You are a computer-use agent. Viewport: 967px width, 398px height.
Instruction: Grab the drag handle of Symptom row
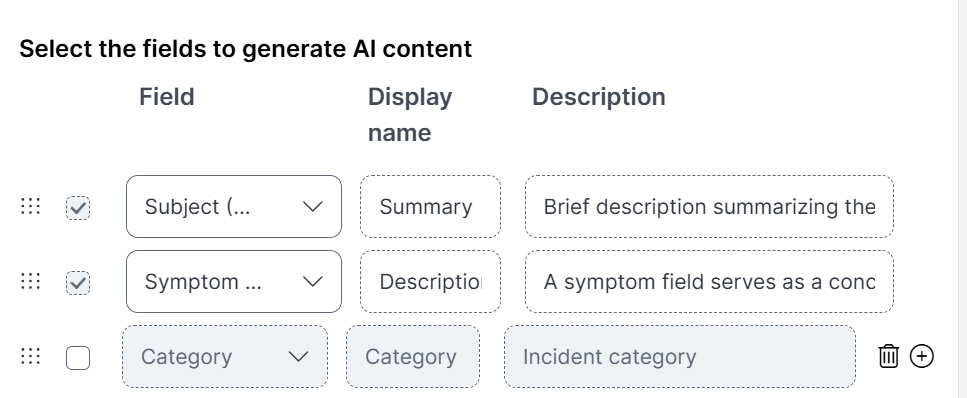point(30,281)
